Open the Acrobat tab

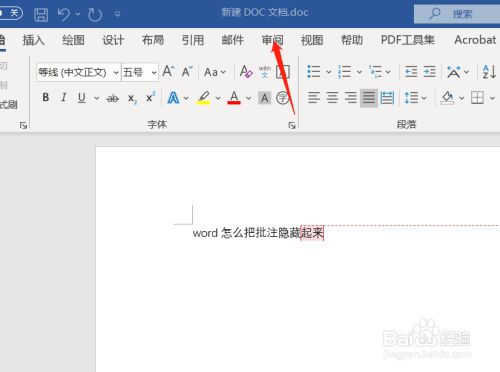[x=475, y=40]
